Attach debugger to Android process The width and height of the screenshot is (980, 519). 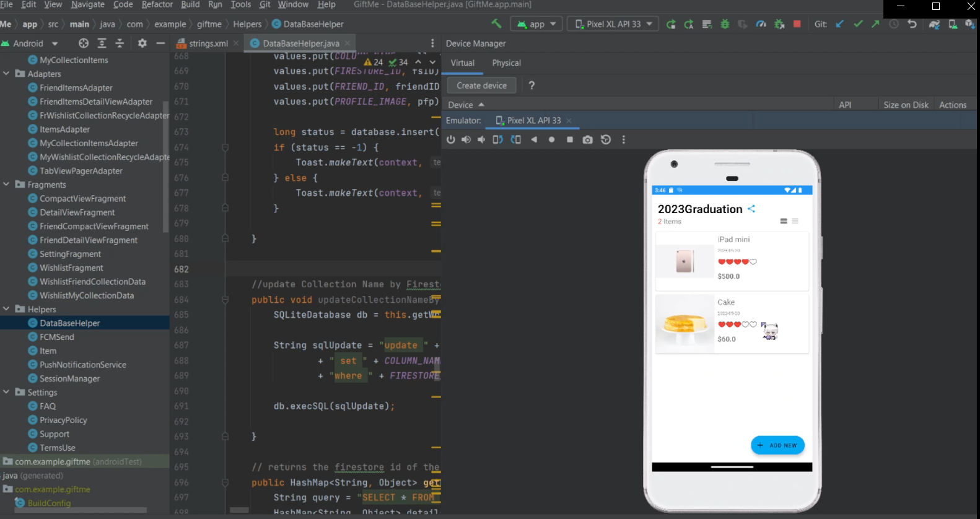point(779,24)
